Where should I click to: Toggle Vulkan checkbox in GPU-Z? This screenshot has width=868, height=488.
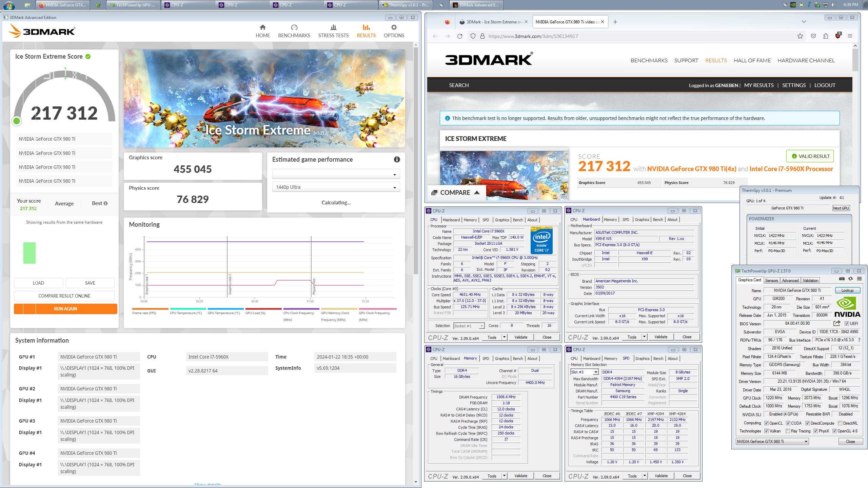tap(766, 431)
